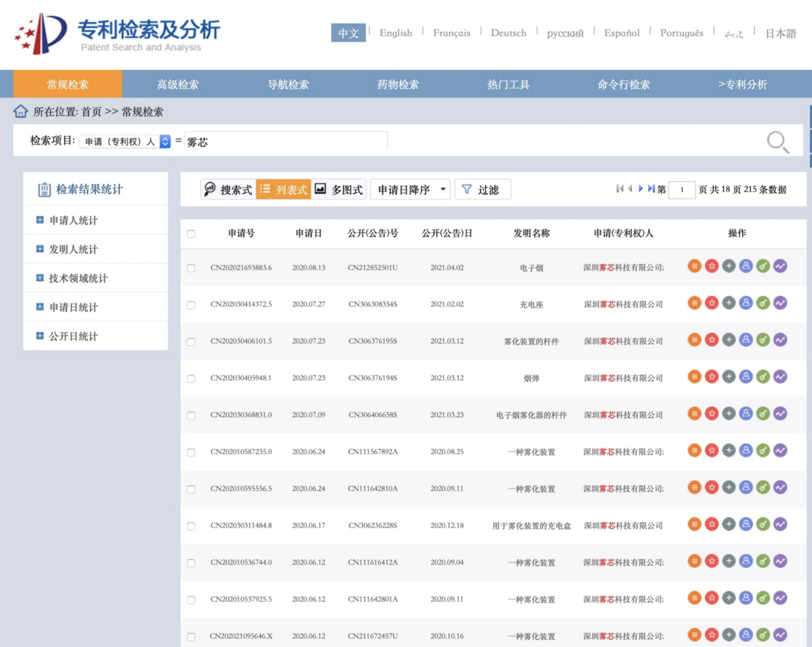Viewport: 812px width, 647px height.
Task: Switch language to English
Action: [x=395, y=33]
